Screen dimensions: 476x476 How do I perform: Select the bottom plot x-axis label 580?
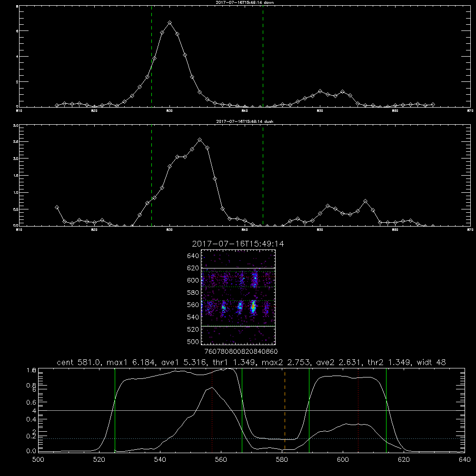(282, 460)
